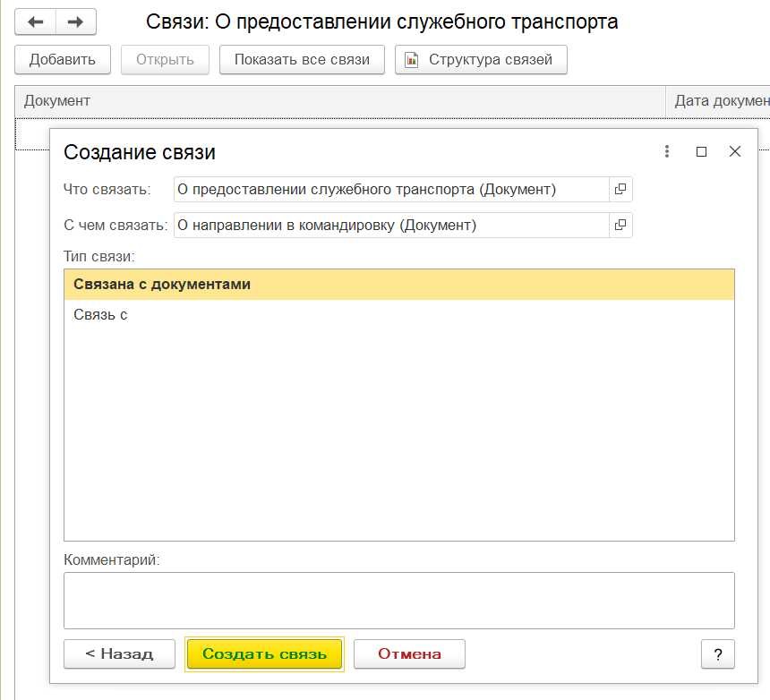Maximize the Создание связи dialog
770x700 pixels.
pyautogui.click(x=702, y=151)
